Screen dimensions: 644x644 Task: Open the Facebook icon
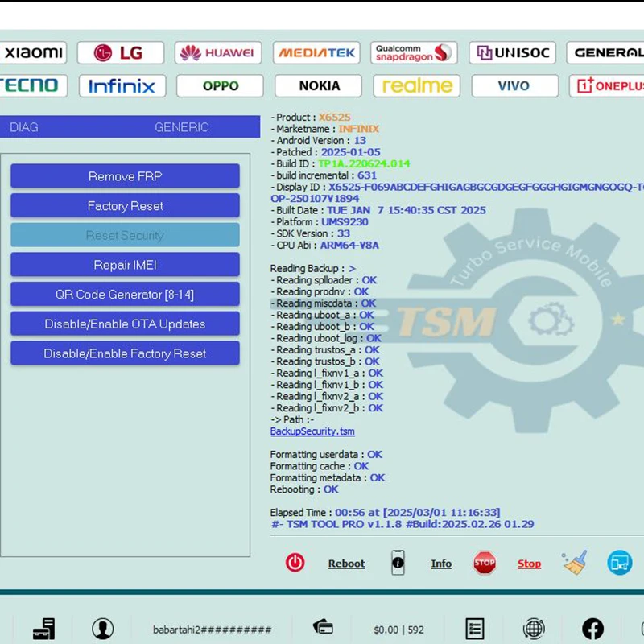[592, 629]
